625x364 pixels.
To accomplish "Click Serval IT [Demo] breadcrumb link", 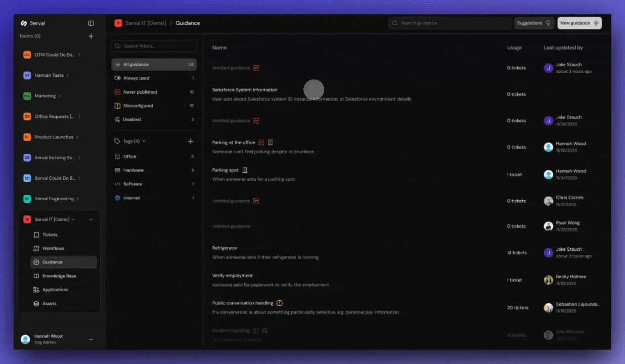I will point(145,23).
